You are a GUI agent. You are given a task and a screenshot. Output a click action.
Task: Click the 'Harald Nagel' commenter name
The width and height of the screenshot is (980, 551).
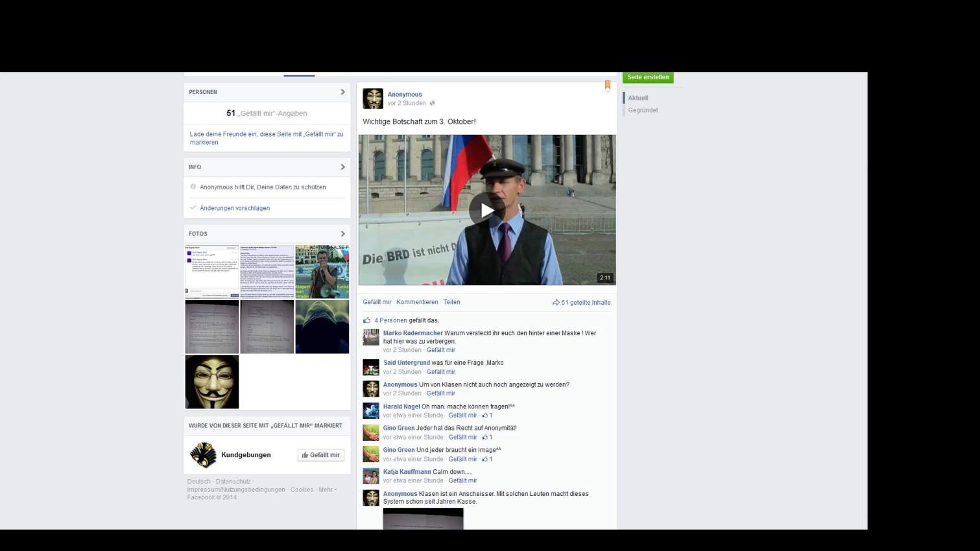[x=401, y=407]
